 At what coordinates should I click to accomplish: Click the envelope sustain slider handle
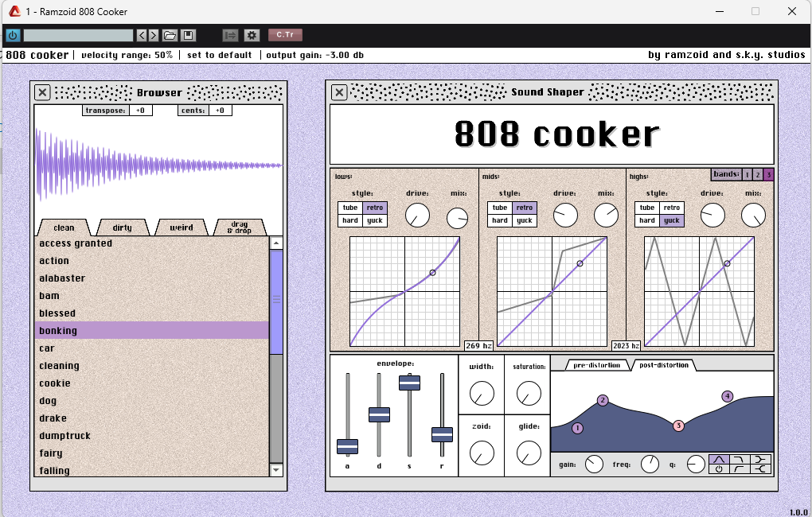click(x=410, y=383)
